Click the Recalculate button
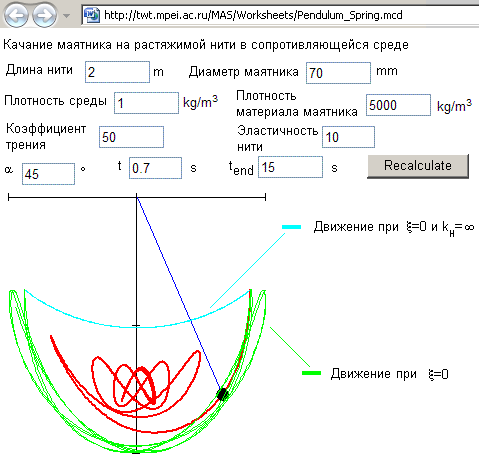This screenshot has width=479, height=465. (x=418, y=166)
